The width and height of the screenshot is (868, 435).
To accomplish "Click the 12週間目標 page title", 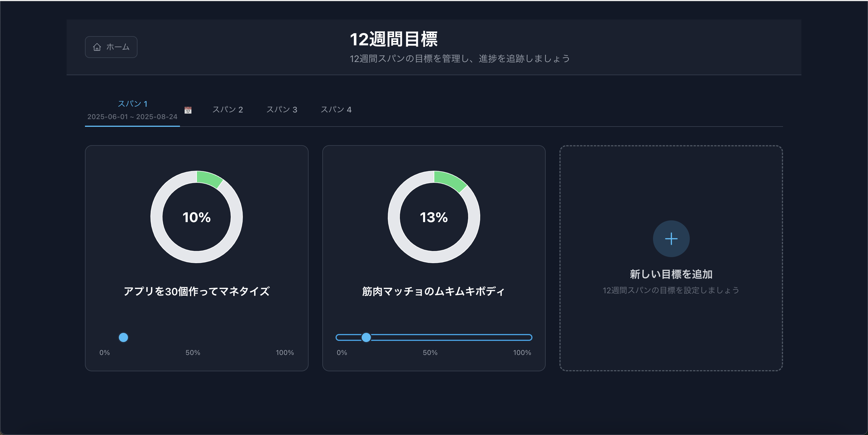I will 394,39.
